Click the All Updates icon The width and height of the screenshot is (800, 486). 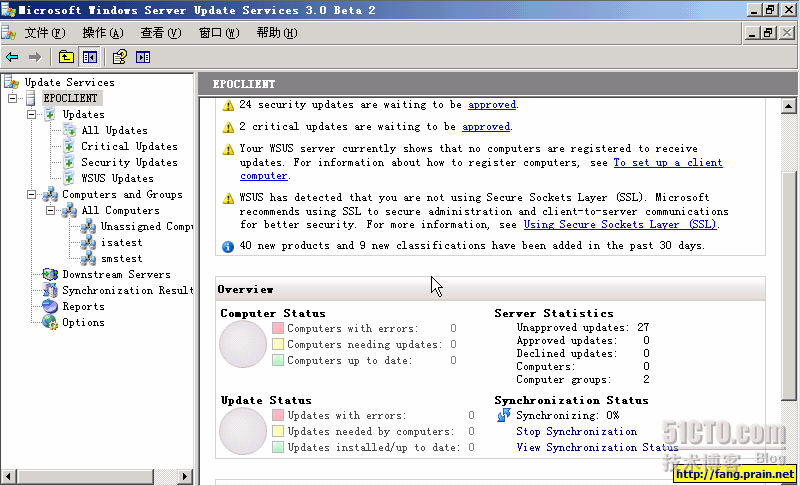pos(69,130)
